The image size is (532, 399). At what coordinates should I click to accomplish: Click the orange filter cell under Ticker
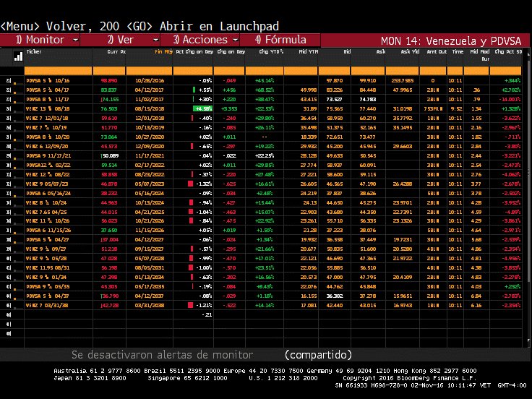(x=58, y=71)
